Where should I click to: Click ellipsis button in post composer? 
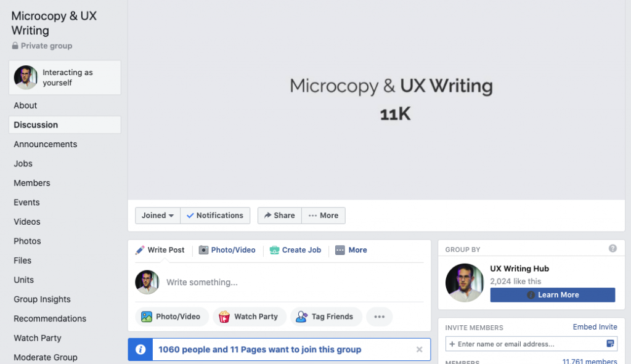point(379,317)
